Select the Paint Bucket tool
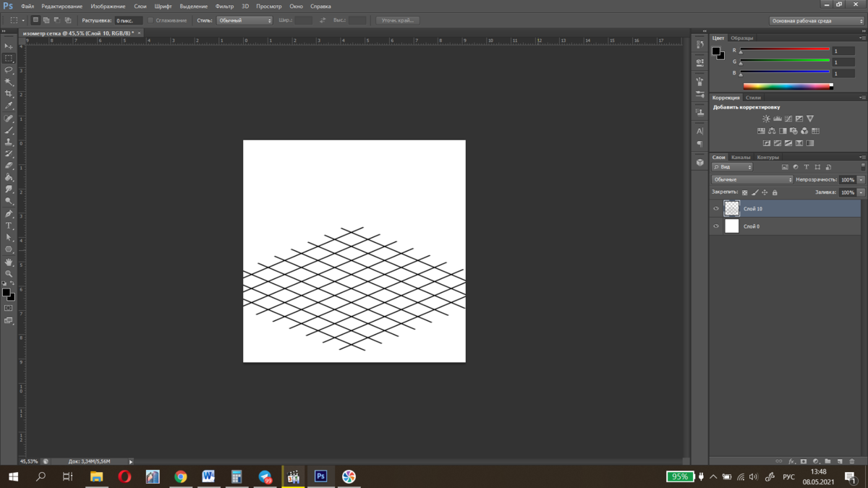Image resolution: width=868 pixels, height=488 pixels. (9, 178)
